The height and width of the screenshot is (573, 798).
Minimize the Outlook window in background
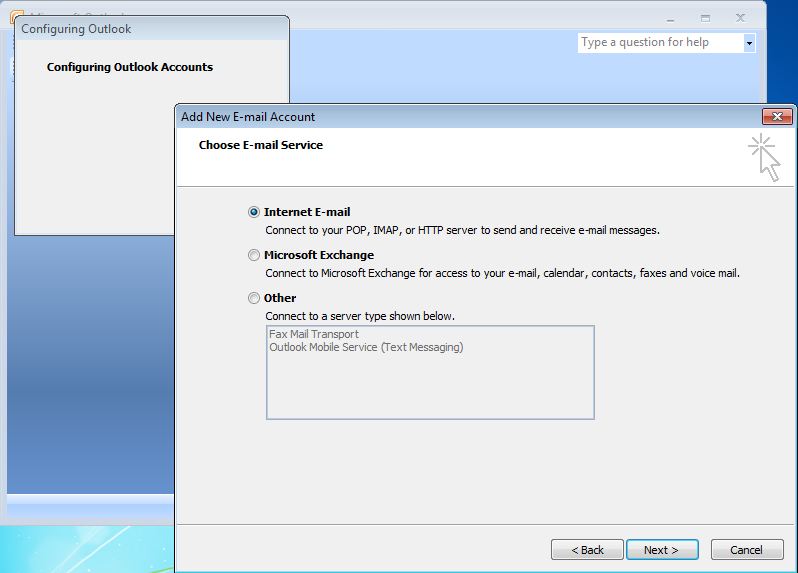coord(670,19)
